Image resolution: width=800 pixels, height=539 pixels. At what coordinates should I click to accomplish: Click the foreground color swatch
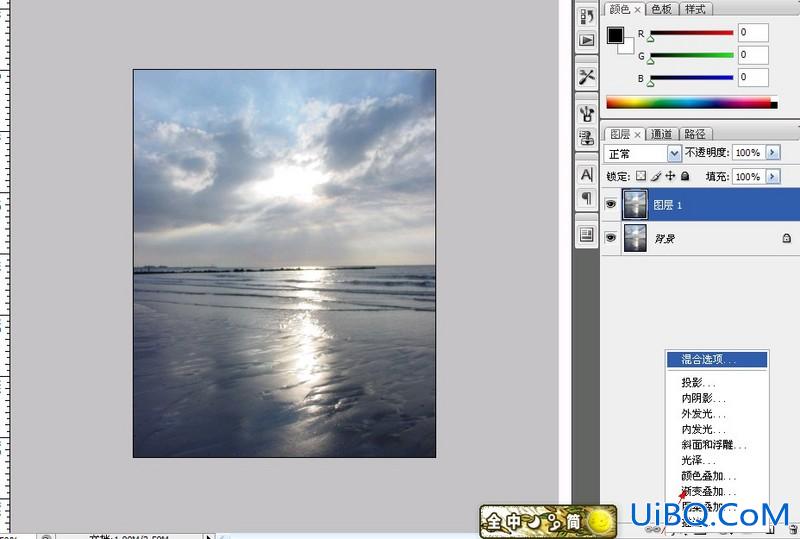(615, 35)
